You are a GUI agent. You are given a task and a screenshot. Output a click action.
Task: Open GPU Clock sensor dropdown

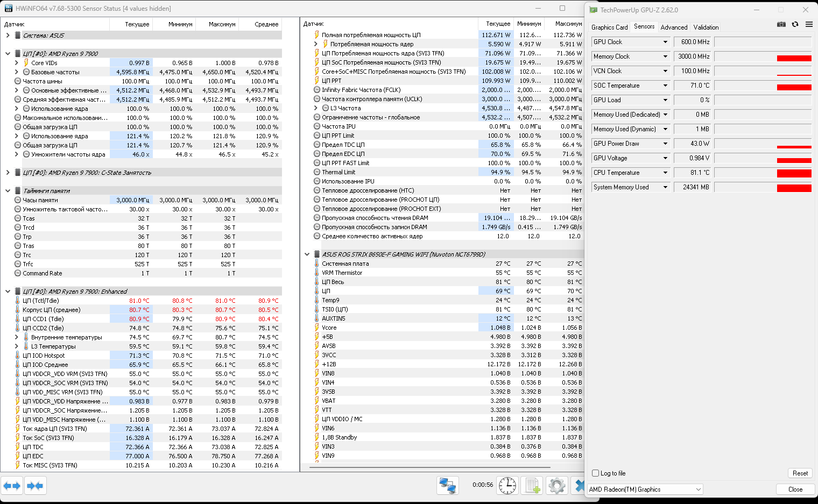pos(665,42)
